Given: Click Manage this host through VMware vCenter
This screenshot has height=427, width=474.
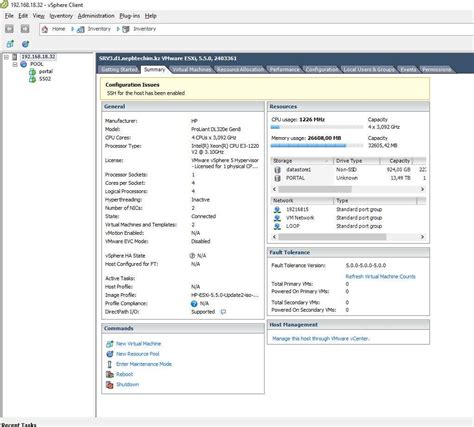Looking at the screenshot, I should [321, 339].
